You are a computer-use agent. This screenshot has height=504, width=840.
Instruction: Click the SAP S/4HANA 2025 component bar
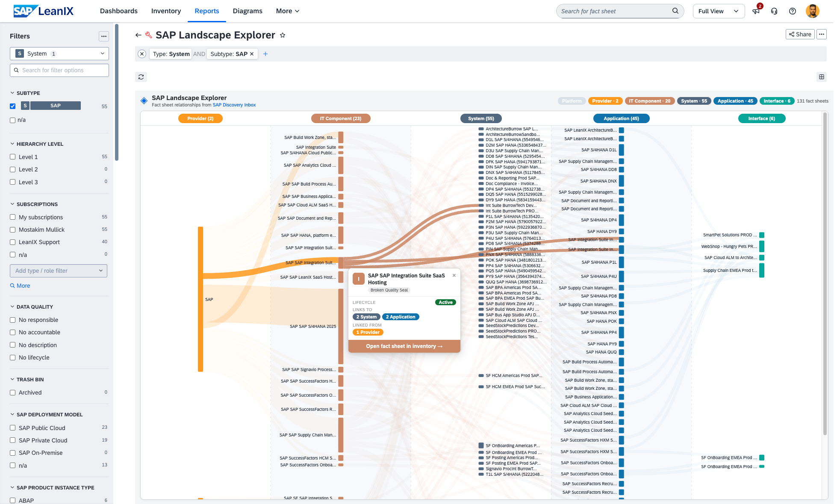(x=341, y=326)
